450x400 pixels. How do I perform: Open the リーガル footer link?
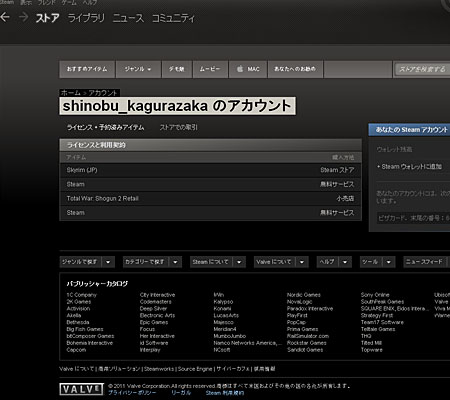(181, 393)
